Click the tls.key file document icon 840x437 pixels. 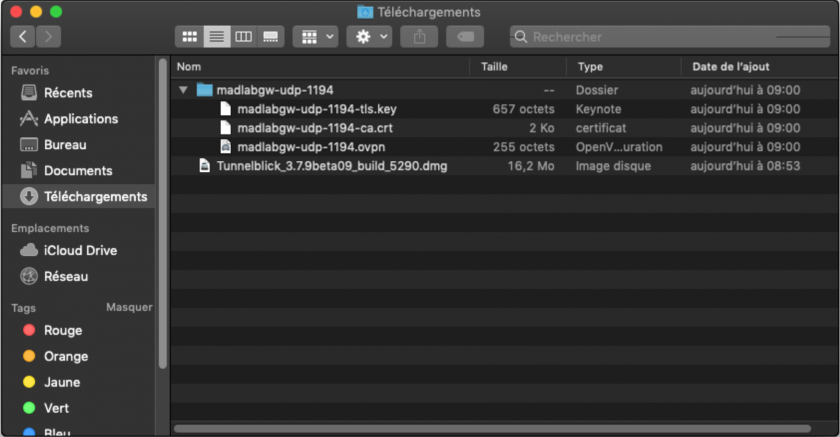pyautogui.click(x=226, y=109)
